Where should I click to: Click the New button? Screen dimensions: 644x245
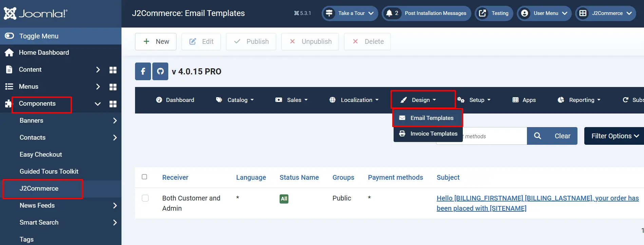click(156, 41)
